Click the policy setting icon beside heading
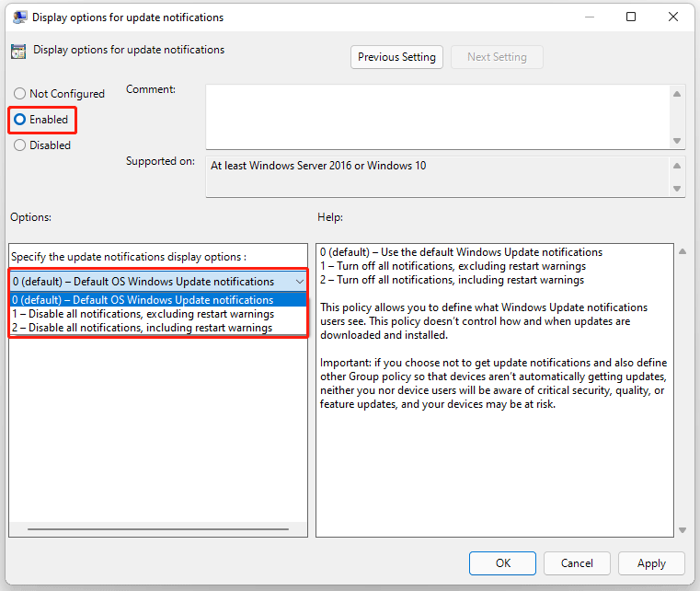 (x=18, y=52)
